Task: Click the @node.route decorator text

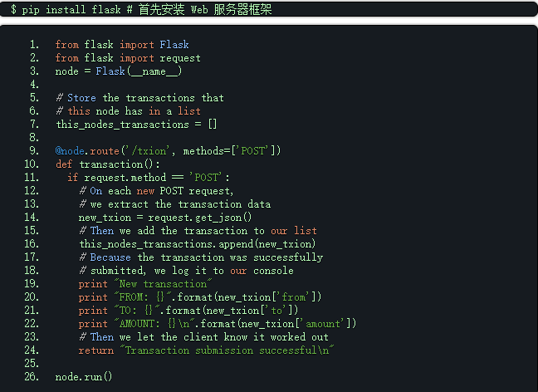Action: [87, 150]
